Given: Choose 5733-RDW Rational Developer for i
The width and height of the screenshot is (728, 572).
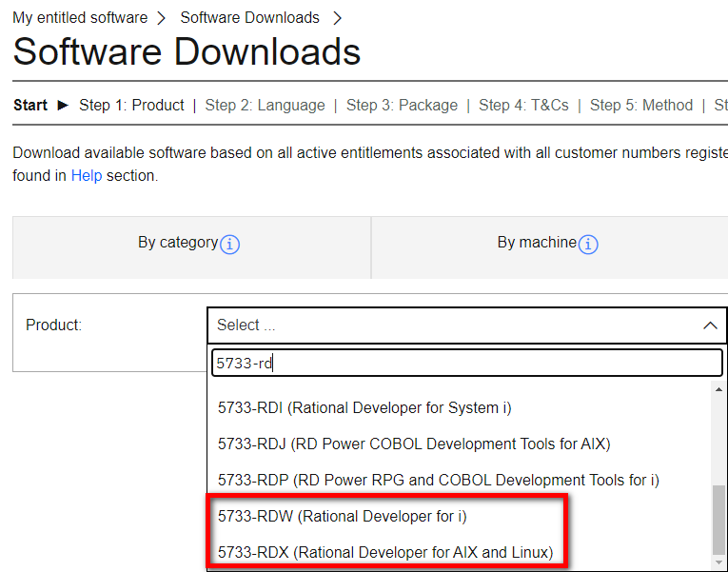Looking at the screenshot, I should coord(343,516).
